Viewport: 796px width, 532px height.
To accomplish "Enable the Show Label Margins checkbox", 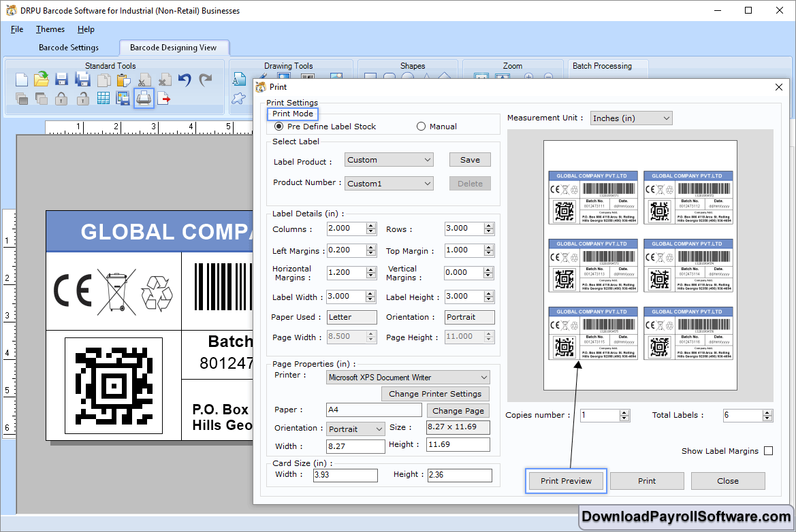I will pos(768,451).
